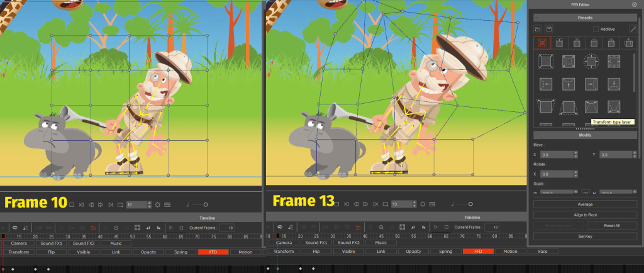Screen dimensions: 644x273
Task: Fit the Frame 10 timeline to window
Action: [x=138, y=228]
